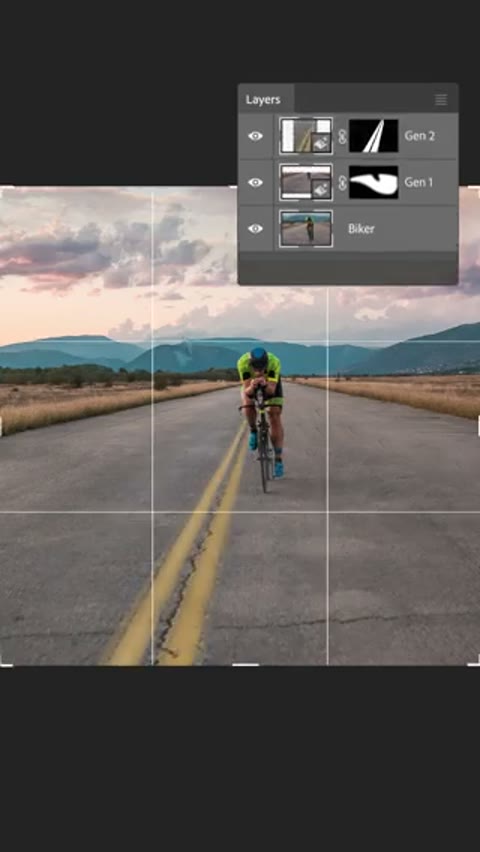This screenshot has height=852, width=480.
Task: Click the bottom-left corner crop handle
Action: 5,661
